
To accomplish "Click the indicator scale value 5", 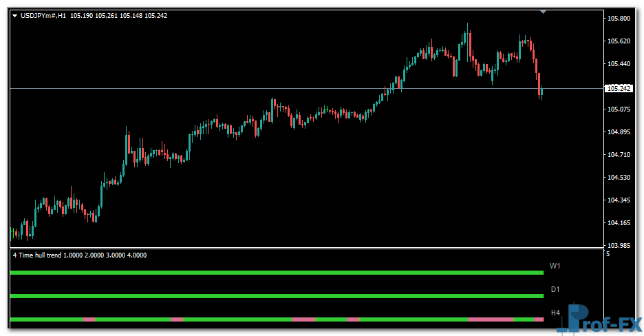I will [608, 254].
